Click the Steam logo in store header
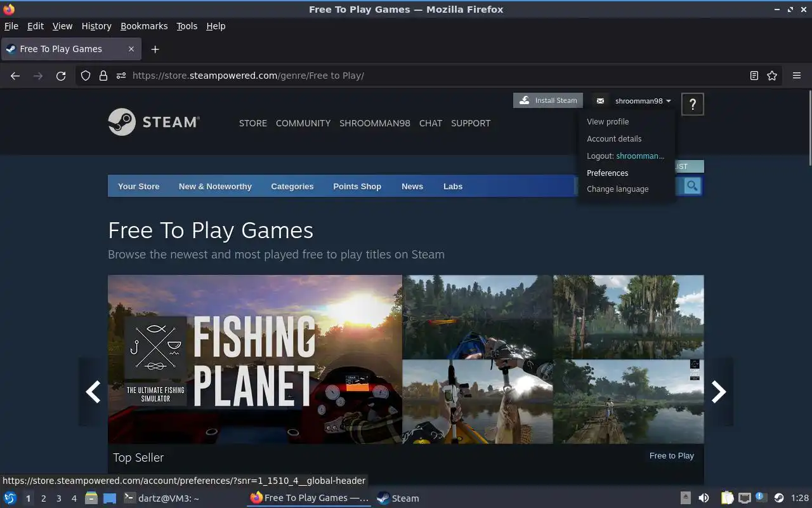The width and height of the screenshot is (812, 508). (154, 122)
